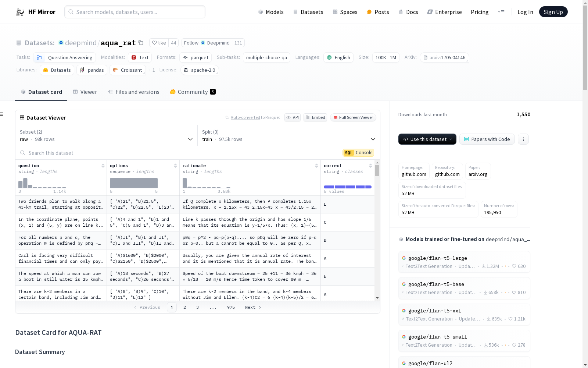Open Docs in top navigation
Image resolution: width=588 pixels, height=368 pixels.
coord(408,12)
